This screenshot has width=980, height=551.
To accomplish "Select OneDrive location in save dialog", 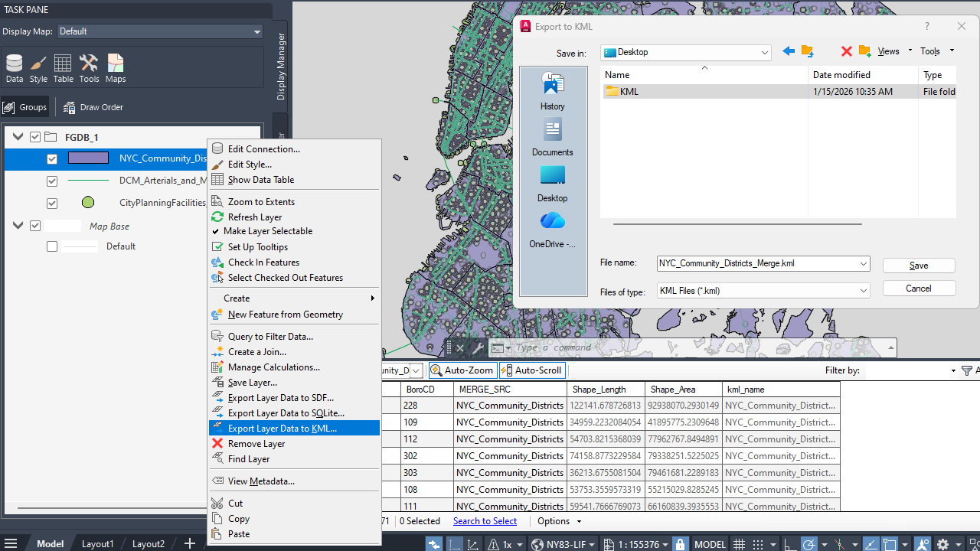I will [552, 230].
